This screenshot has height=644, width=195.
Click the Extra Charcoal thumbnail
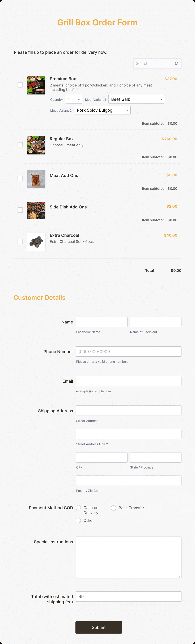click(36, 242)
